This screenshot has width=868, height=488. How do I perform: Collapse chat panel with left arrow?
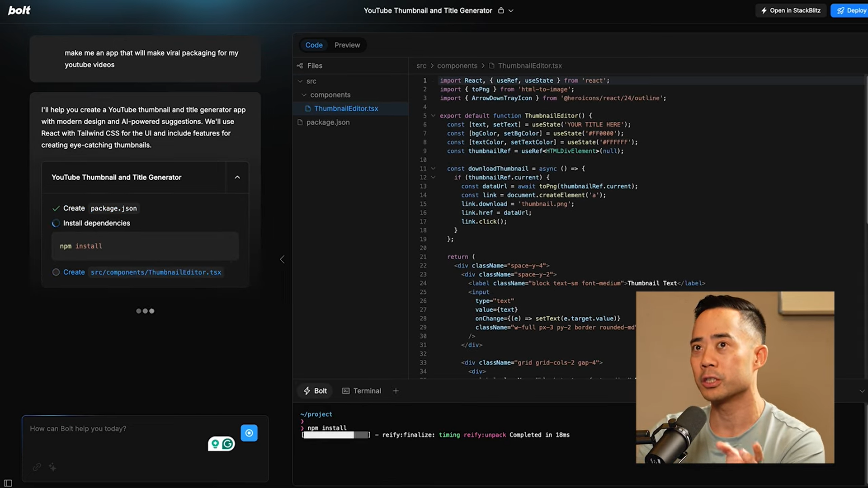(x=282, y=259)
